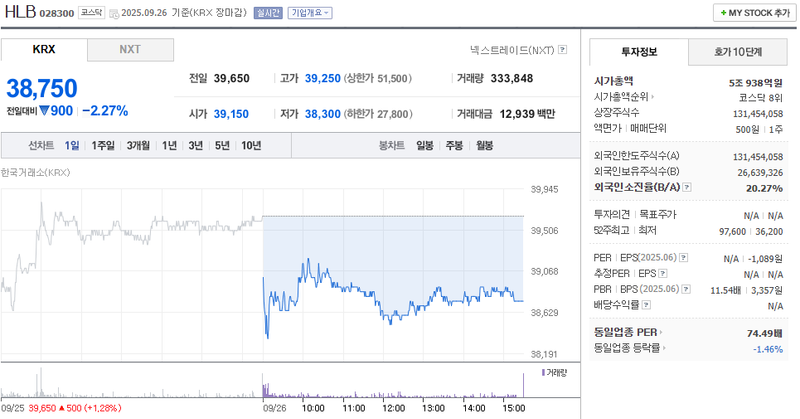The width and height of the screenshot is (800, 419).
Task: Switch to the KRX tab
Action: [44, 50]
